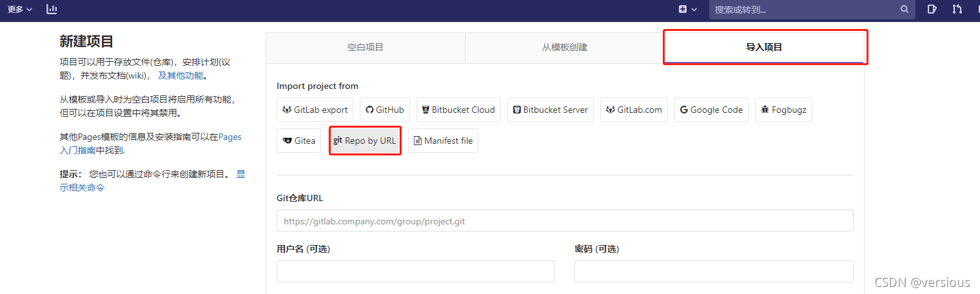Click the 新建项目 heading
Viewport: 980px width, 294px height.
(x=86, y=41)
